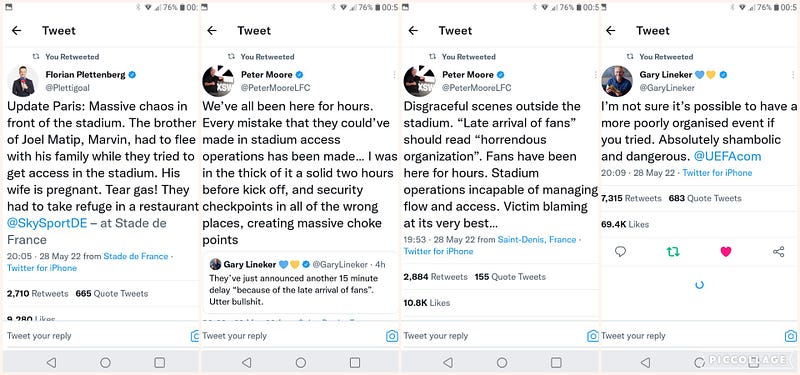View the 683 Quote Tweets on Lineker's tweet
The height and width of the screenshot is (375, 800).
point(705,198)
